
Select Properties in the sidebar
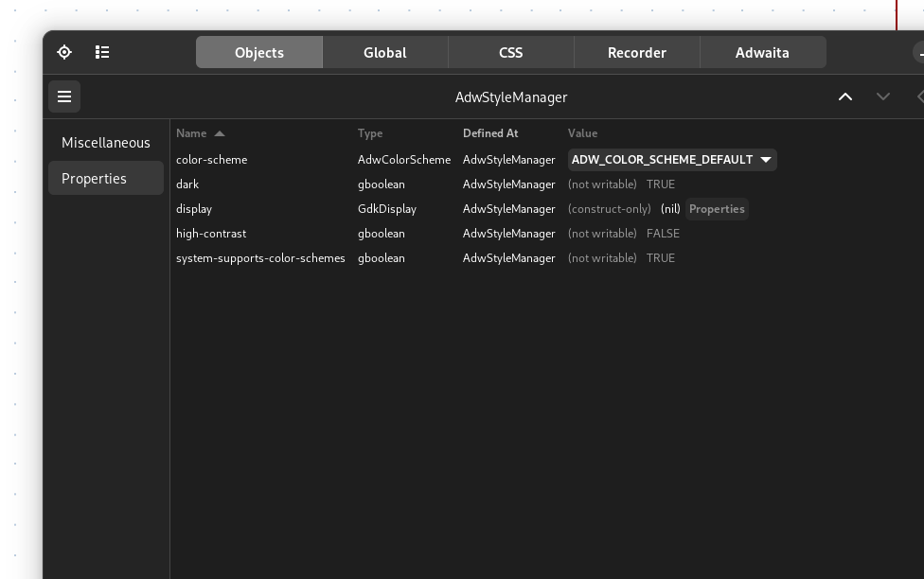[x=95, y=178]
